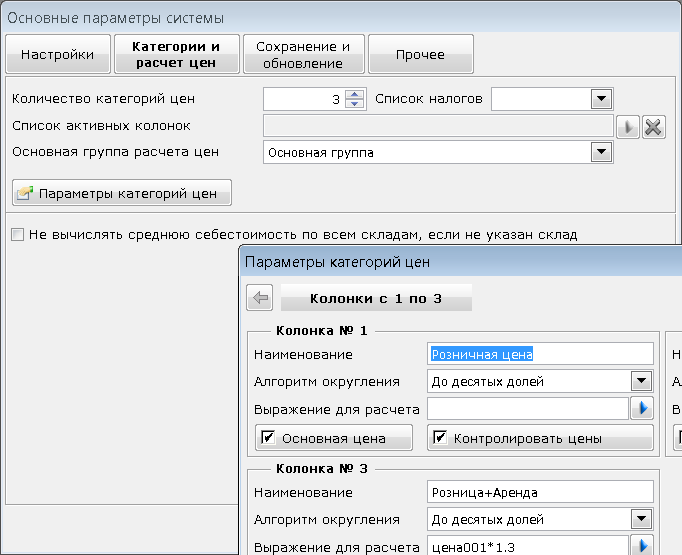Select the Категории и расчет цен tab
The width and height of the screenshot is (682, 555).
[177, 54]
